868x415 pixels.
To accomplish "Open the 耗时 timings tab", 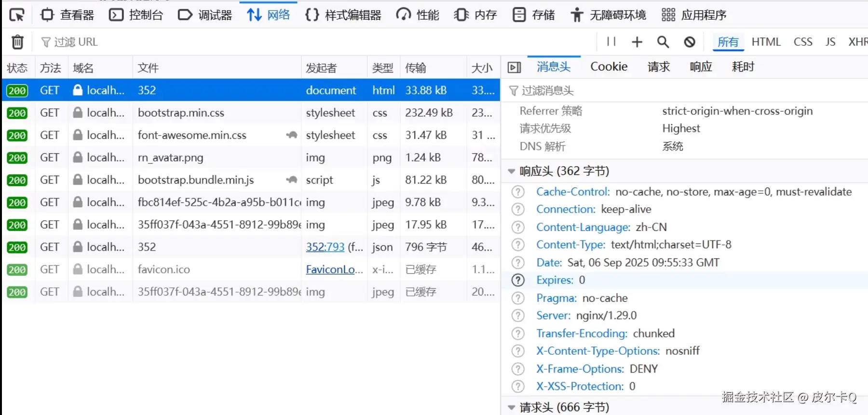I will click(743, 67).
